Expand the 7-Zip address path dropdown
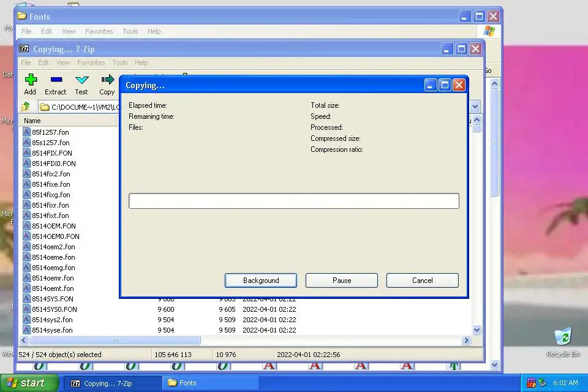 [475, 107]
